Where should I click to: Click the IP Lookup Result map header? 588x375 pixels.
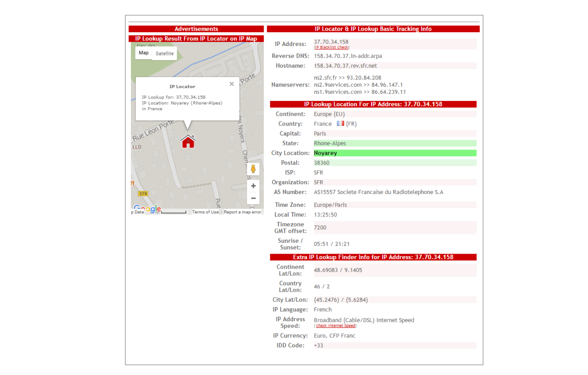[196, 38]
